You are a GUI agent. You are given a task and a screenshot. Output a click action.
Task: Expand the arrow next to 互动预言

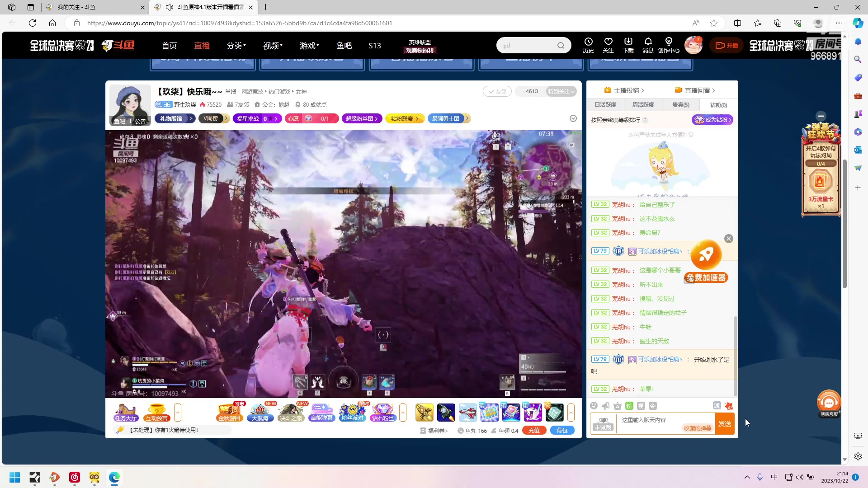coord(178,413)
